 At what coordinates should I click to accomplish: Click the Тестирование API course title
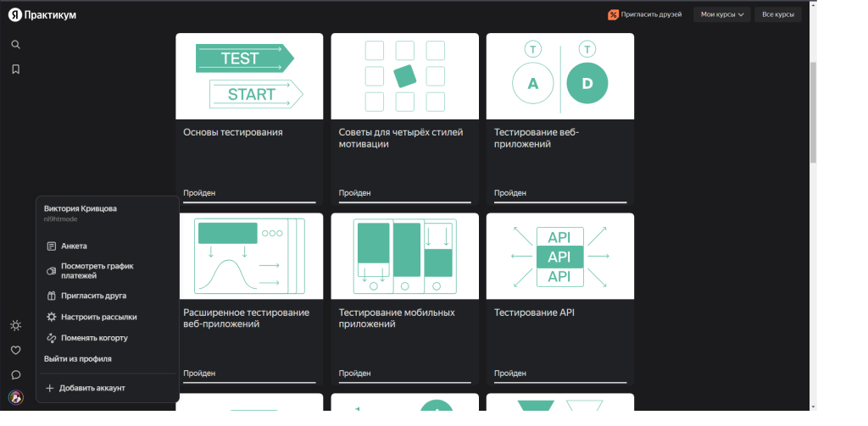coord(534,313)
